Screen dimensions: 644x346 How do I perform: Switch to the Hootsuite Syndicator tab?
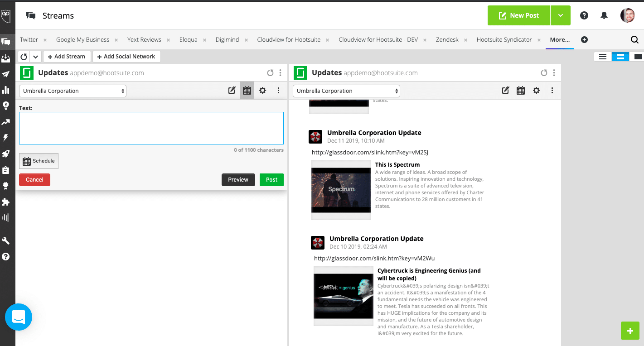pyautogui.click(x=504, y=40)
